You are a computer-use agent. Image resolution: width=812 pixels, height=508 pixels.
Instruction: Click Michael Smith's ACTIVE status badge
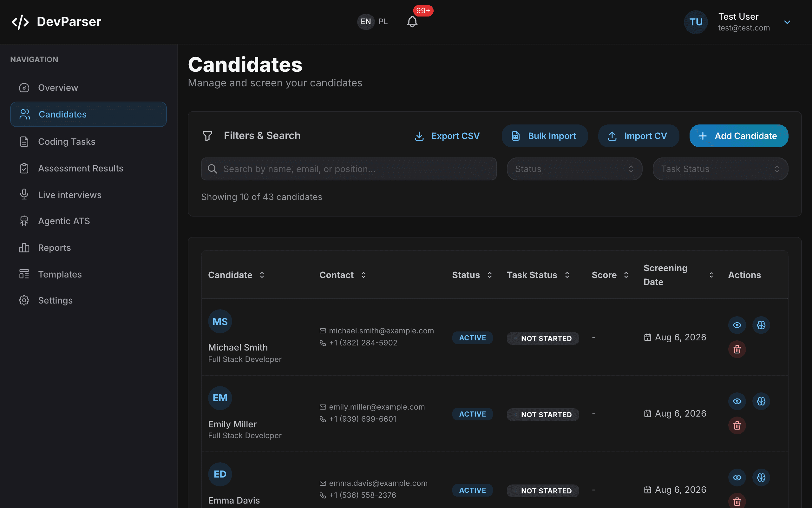[472, 338]
